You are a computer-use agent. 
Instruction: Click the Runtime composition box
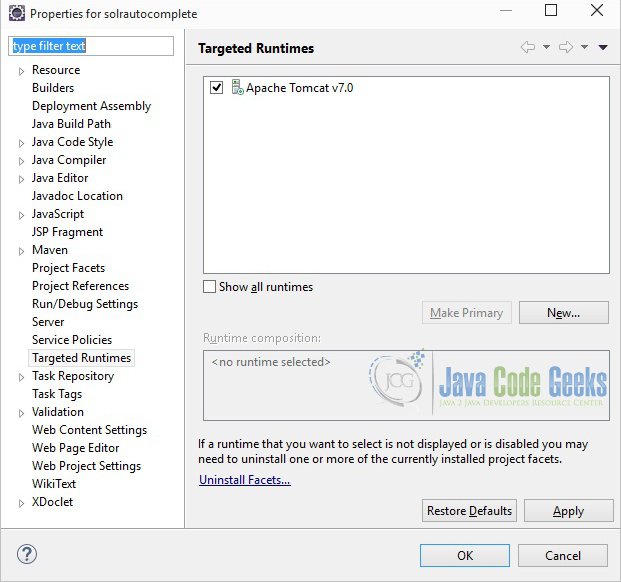coord(406,385)
